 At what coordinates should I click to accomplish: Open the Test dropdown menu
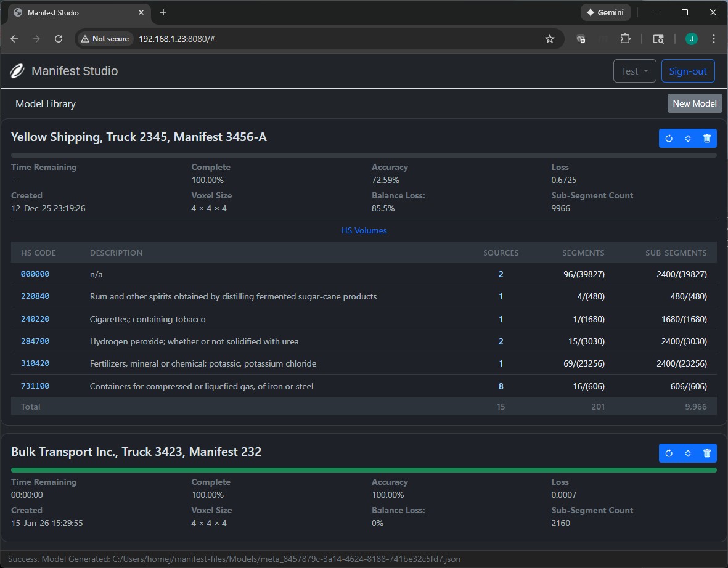point(634,71)
